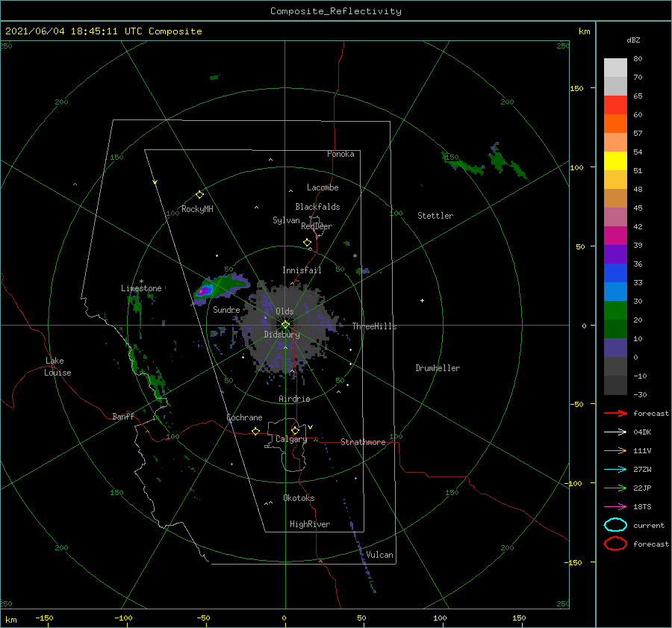This screenshot has height=628, width=672.
Task: Click the red 65-60 dBZ color swatch
Action: [615, 105]
